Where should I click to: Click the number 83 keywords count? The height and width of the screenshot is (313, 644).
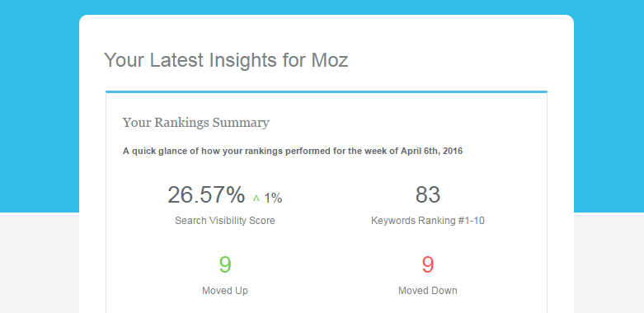point(428,195)
